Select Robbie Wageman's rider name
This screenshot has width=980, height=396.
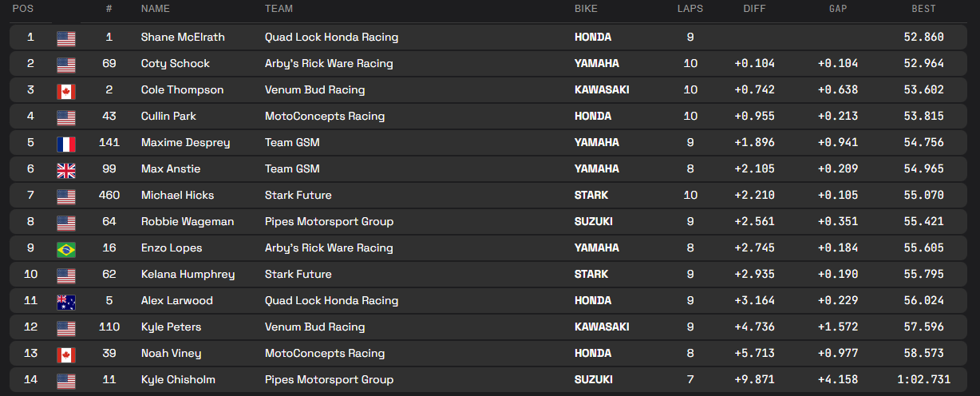188,222
